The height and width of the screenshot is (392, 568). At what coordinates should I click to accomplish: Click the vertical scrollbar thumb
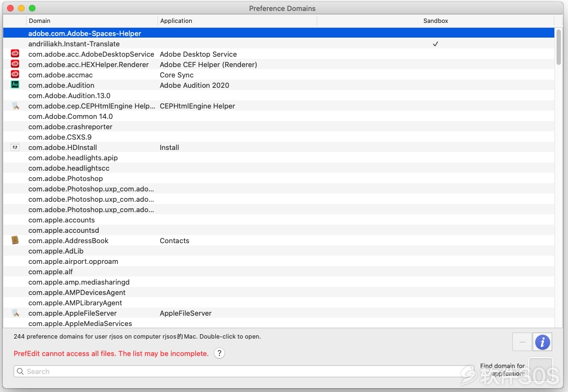click(x=559, y=47)
